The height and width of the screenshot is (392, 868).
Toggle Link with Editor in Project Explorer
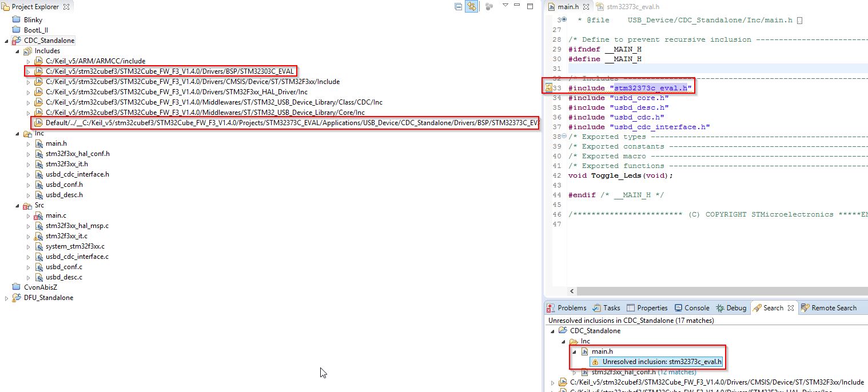[x=472, y=7]
